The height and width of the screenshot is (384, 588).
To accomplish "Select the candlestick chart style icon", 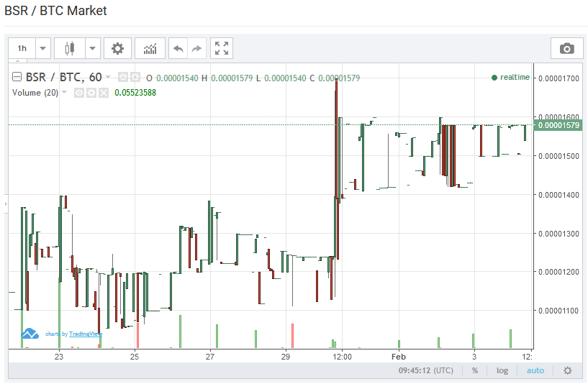I will (70, 48).
